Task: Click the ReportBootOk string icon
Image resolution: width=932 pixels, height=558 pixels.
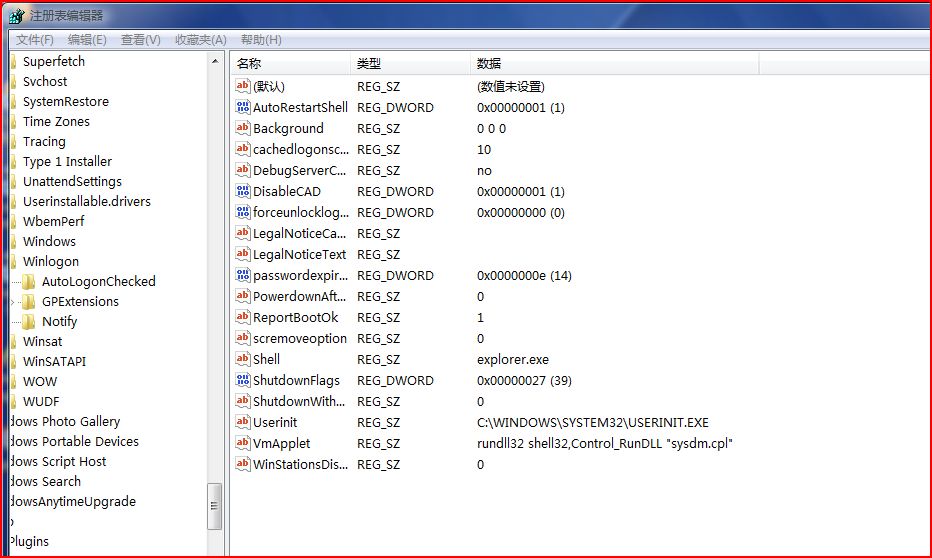Action: click(243, 317)
